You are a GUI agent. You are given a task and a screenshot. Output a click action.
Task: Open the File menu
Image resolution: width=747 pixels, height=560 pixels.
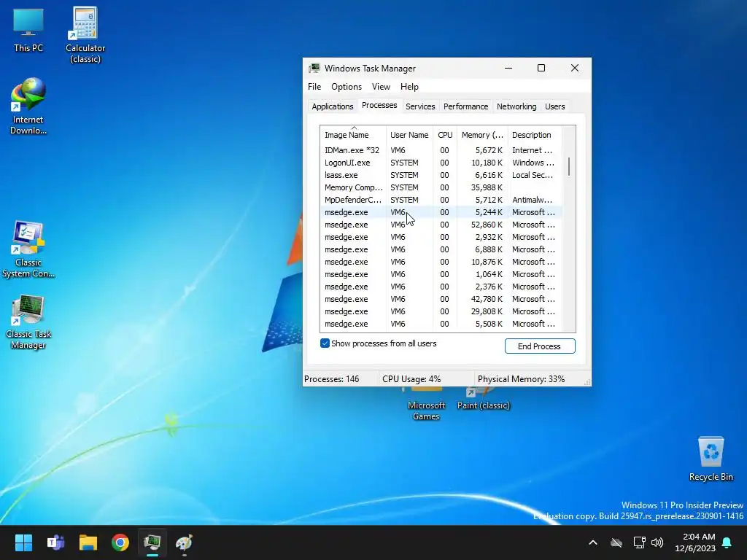[x=314, y=87]
